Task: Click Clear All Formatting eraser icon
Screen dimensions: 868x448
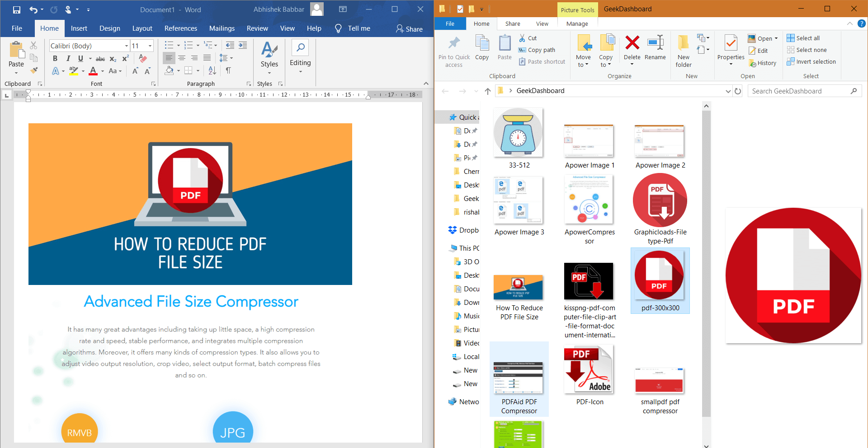Action: pos(143,58)
